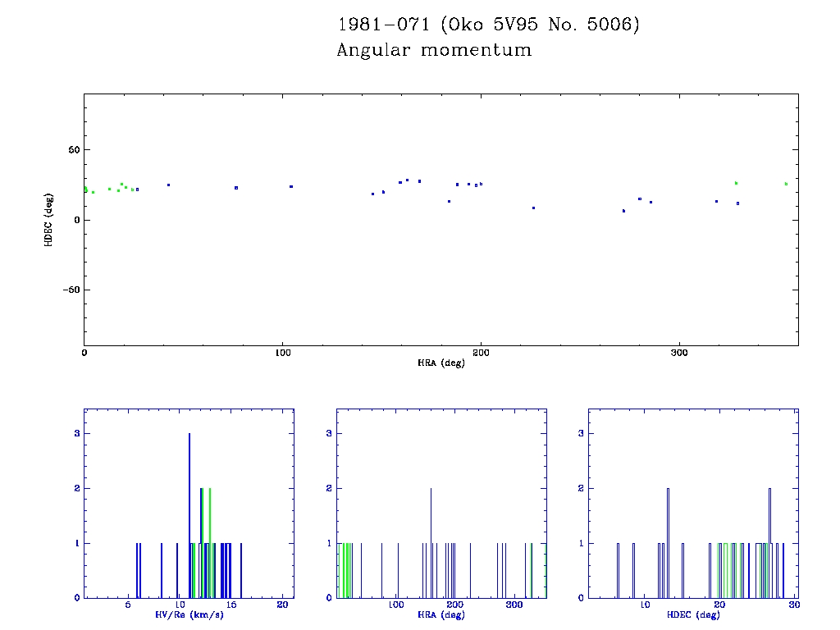This screenshot has width=840, height=630.
Task: Click the scatter plot's 'HRA (deg)' axis label
Action: point(441,363)
